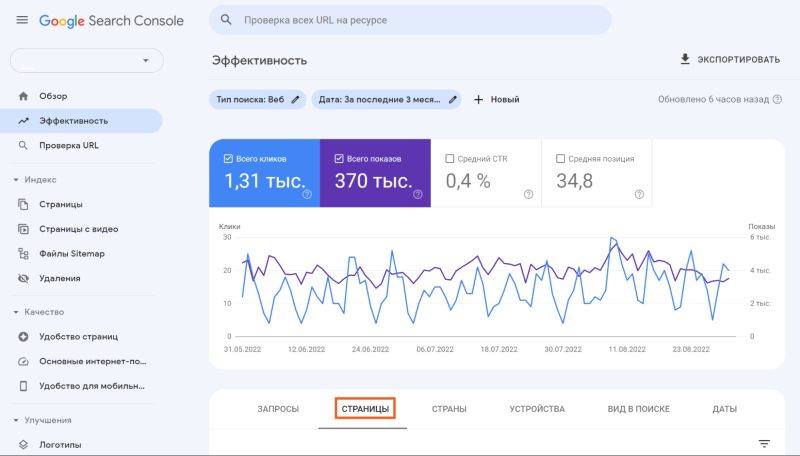Open the hamburger main menu
The image size is (800, 456).
tap(22, 20)
